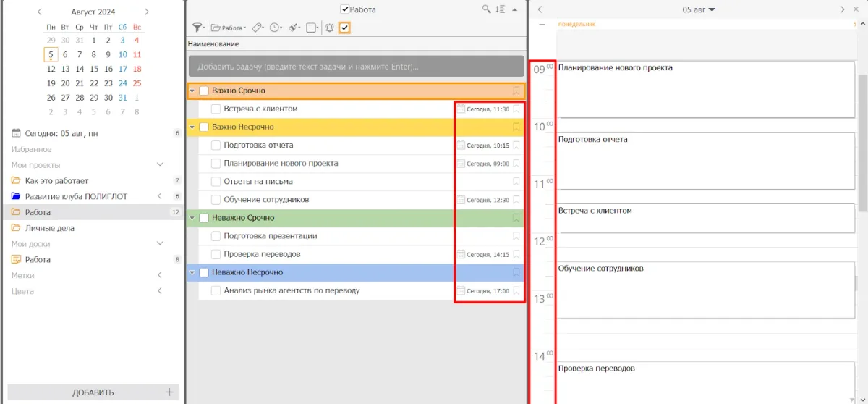Mark Ответы на письма as done
Screen dimensions: 868x404
coord(216,182)
